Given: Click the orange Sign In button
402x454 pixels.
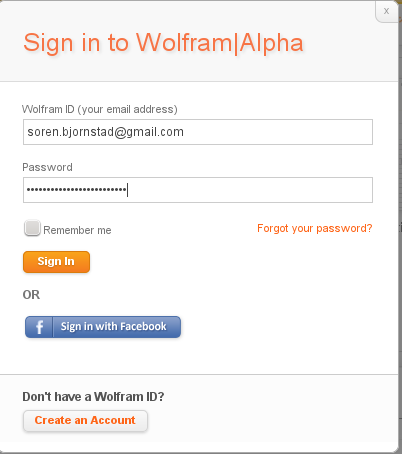Looking at the screenshot, I should point(56,262).
